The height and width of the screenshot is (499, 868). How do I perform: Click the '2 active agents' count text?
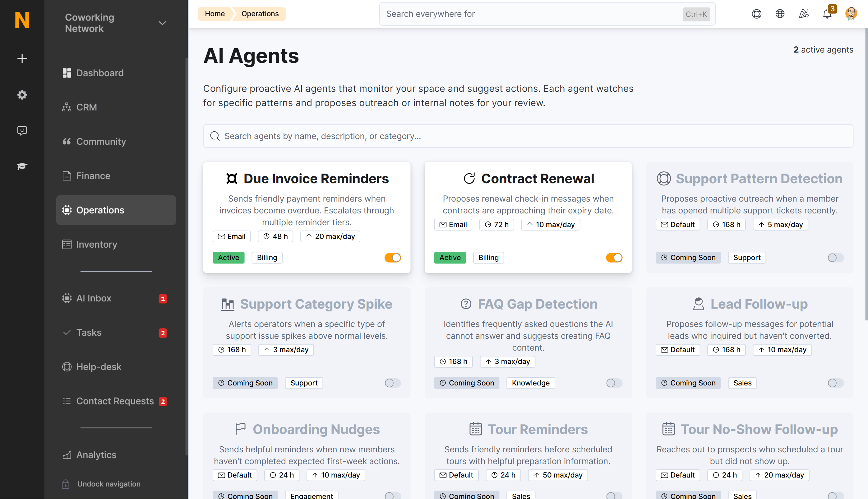[x=823, y=50]
